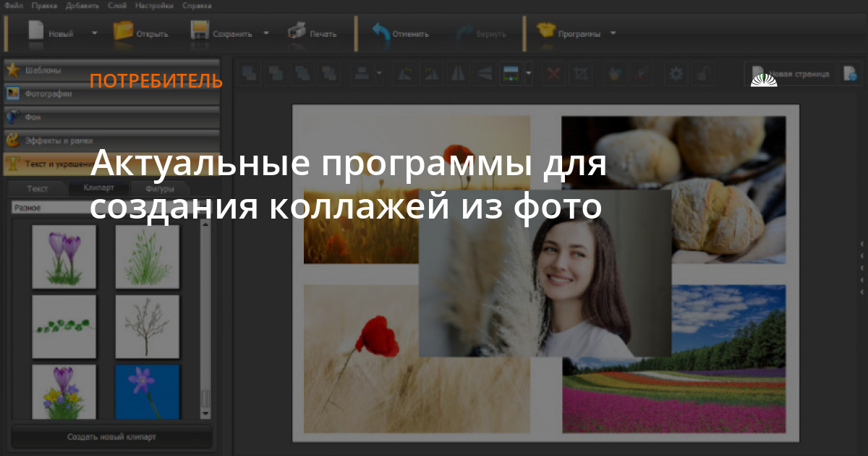Click the Печать printer icon

point(297,32)
